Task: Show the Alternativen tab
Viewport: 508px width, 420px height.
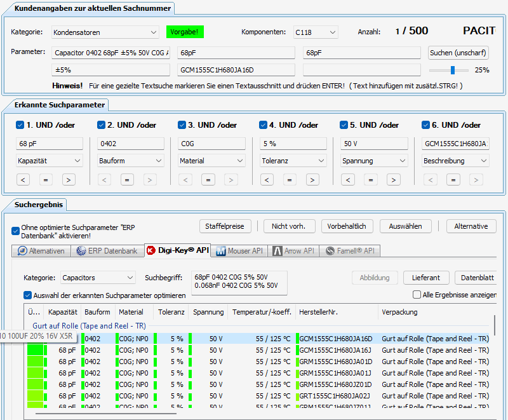Action: pyautogui.click(x=41, y=251)
